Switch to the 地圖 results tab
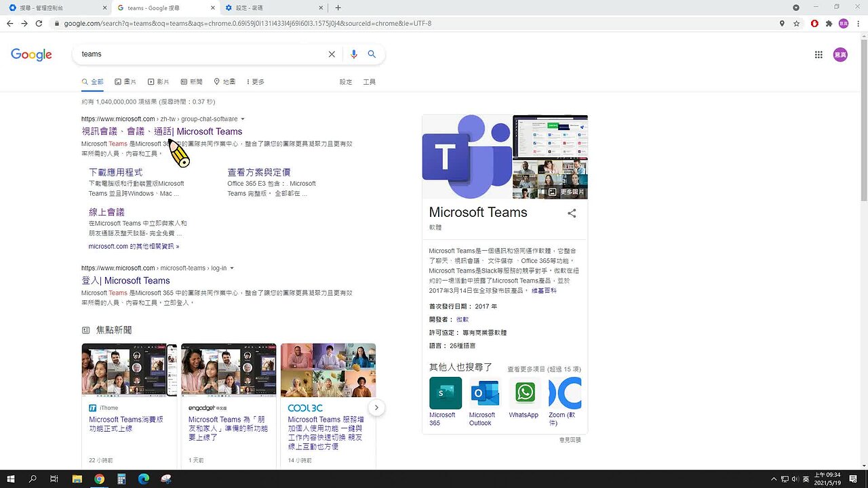868x488 pixels. tap(224, 82)
